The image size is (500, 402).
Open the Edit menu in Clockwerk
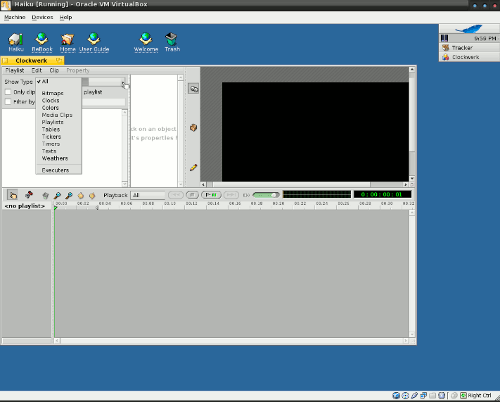click(x=37, y=70)
